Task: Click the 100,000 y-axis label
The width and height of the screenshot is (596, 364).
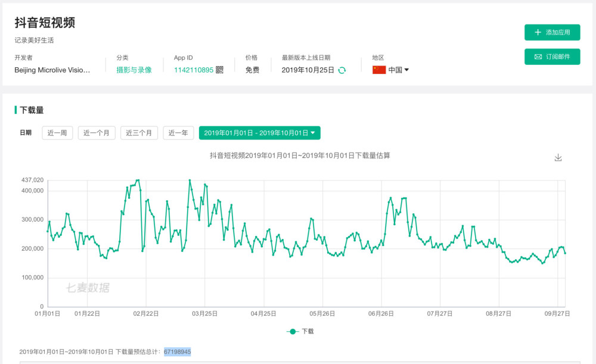Action: (x=32, y=278)
